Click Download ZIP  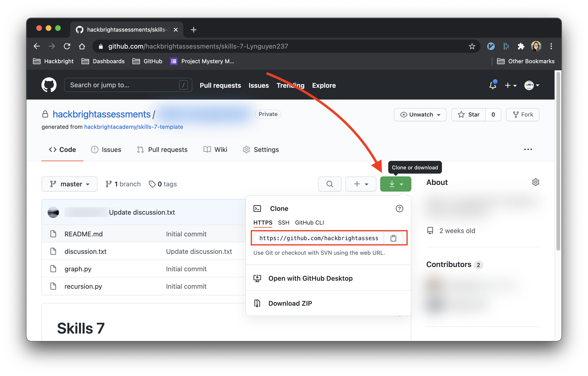point(290,303)
